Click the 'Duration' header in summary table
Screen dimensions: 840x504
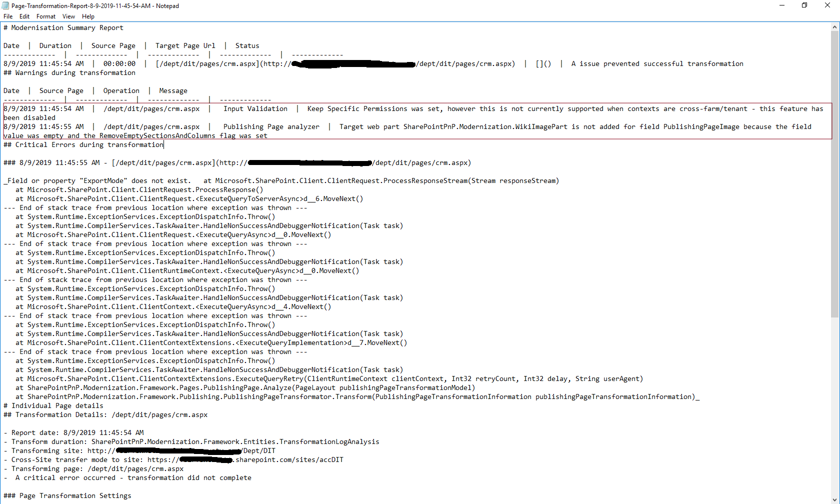click(x=55, y=46)
